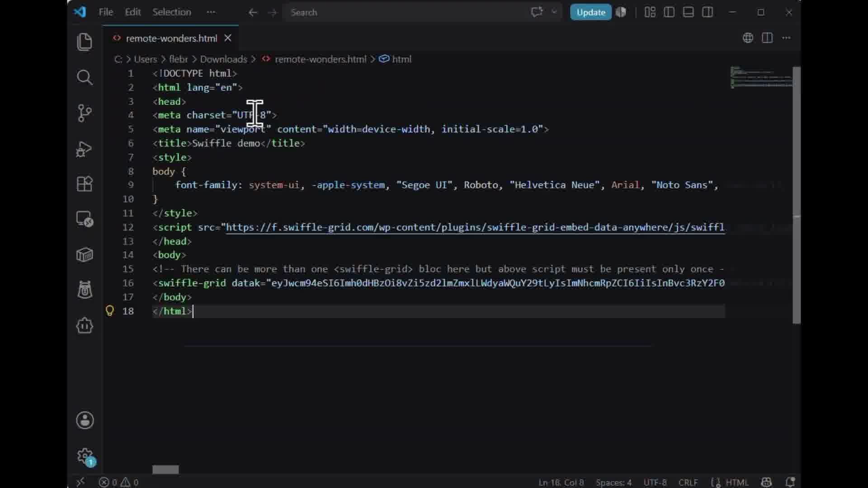Open the Extensions view
Image resolution: width=868 pixels, height=488 pixels.
(x=85, y=184)
